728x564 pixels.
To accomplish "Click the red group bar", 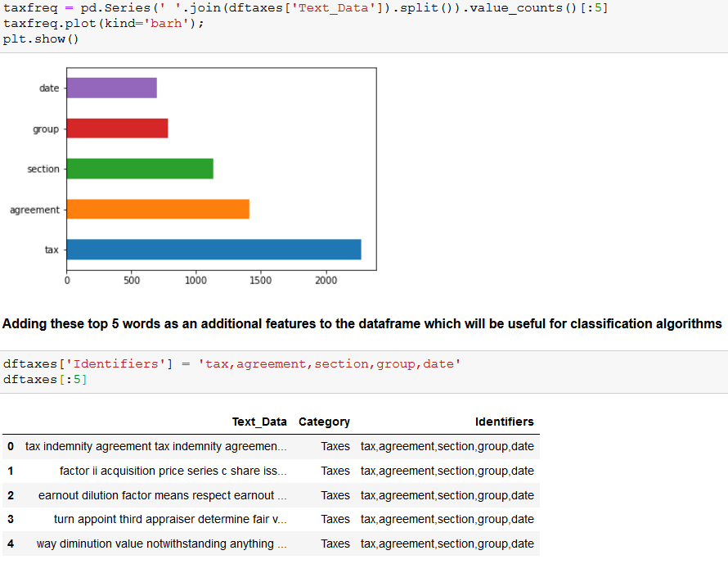I will click(117, 128).
